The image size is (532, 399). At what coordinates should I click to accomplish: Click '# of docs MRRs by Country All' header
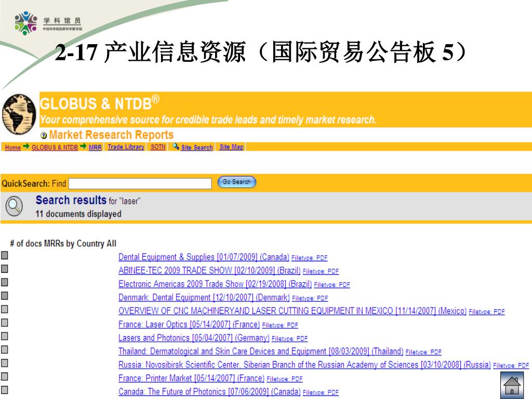[x=63, y=244]
